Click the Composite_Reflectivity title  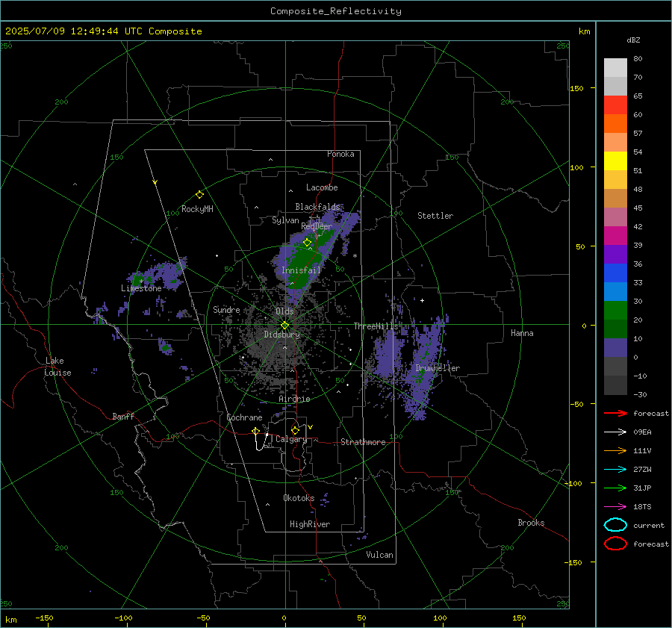pos(336,11)
